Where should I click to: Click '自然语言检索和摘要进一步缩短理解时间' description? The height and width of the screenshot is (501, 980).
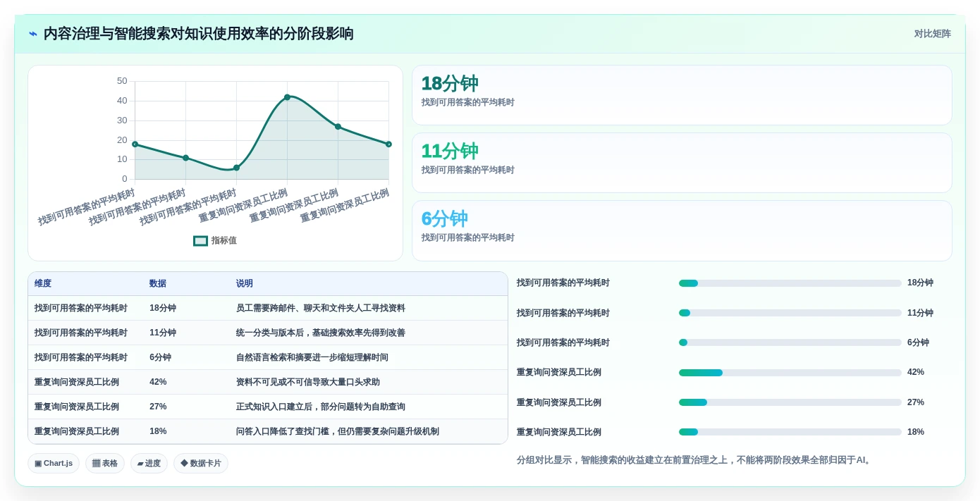point(312,357)
